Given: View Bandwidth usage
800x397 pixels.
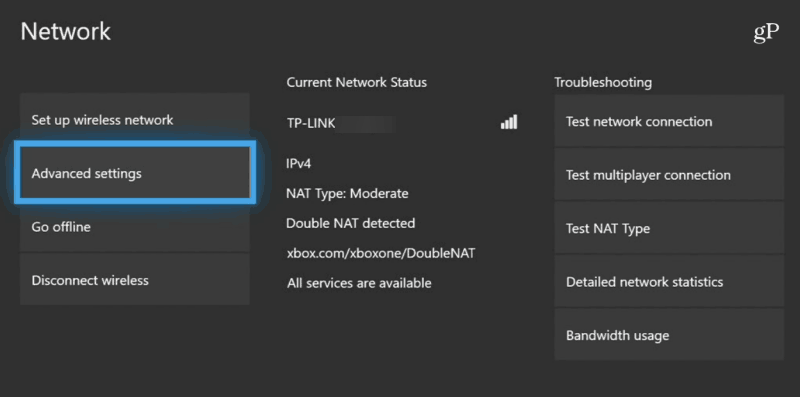Looking at the screenshot, I should pos(669,335).
